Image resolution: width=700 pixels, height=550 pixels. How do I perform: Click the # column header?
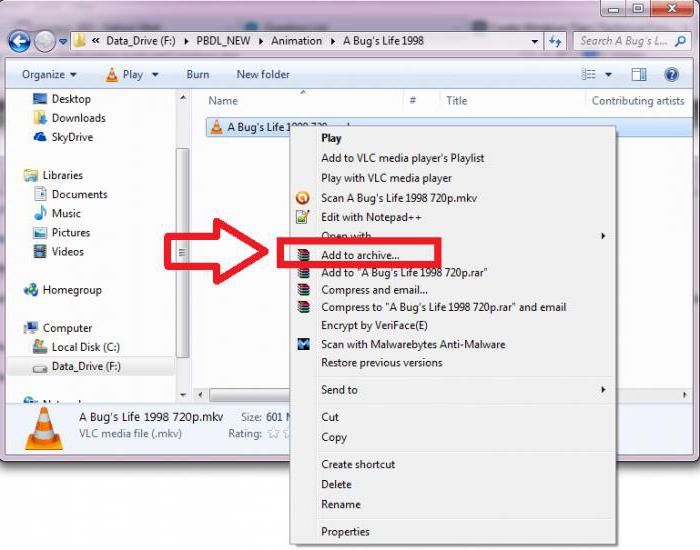[x=413, y=101]
